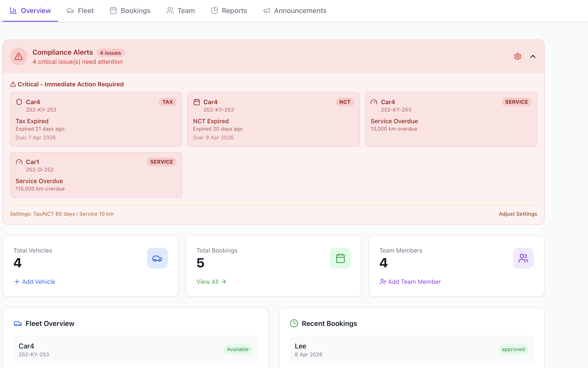Click the Compliance Alerts heading

63,52
